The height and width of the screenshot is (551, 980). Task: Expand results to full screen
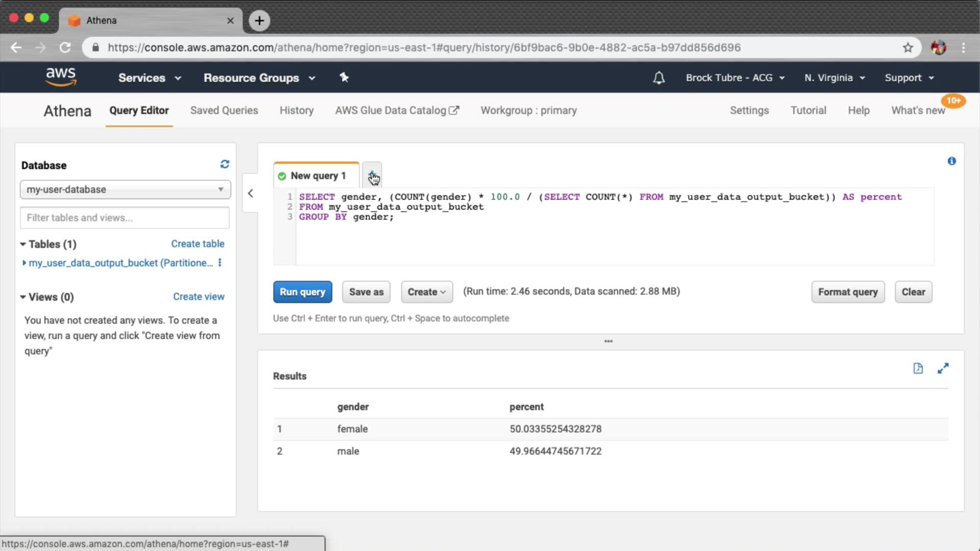[943, 368]
